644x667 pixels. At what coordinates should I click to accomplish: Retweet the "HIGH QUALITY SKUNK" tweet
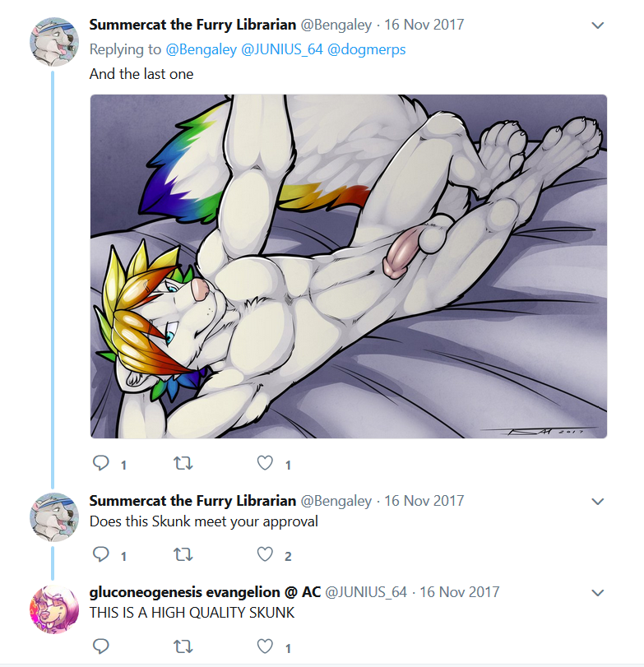pos(183,646)
